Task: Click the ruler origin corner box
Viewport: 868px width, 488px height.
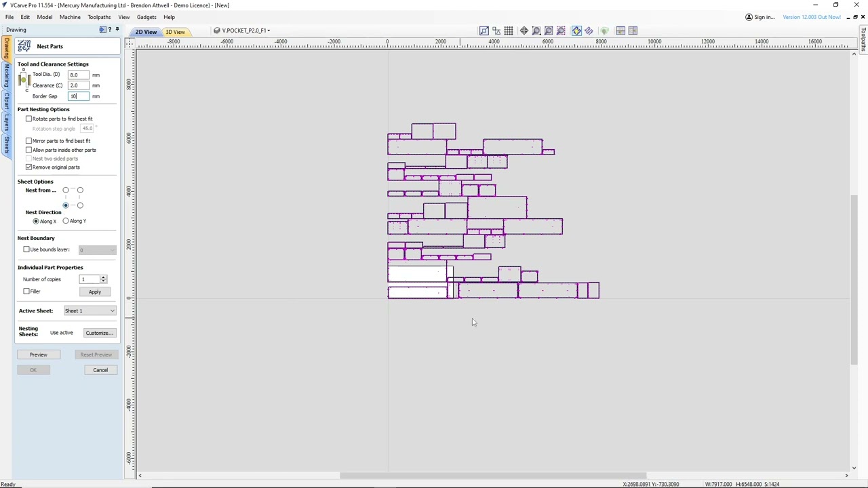Action: click(128, 42)
